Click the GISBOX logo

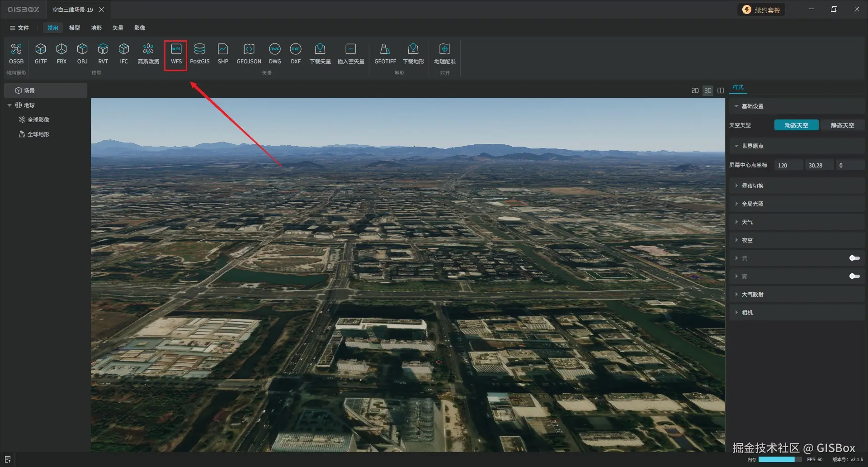pos(24,10)
